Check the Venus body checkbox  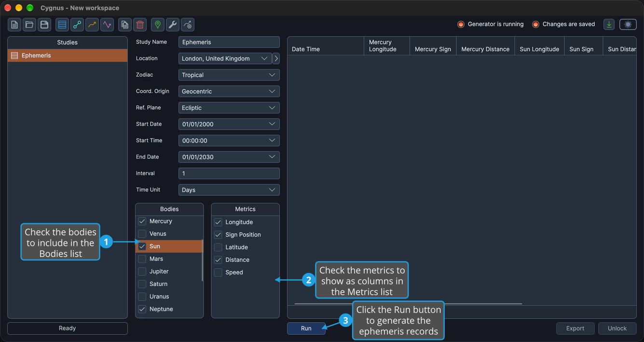click(142, 234)
